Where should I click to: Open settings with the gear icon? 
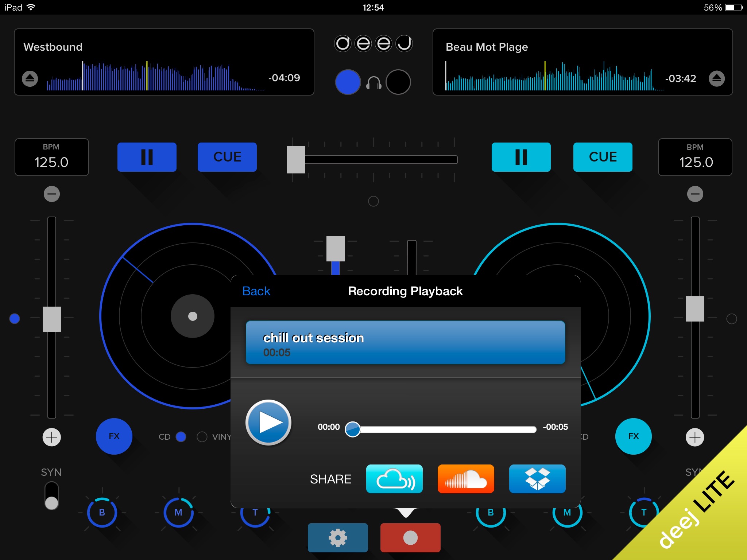(x=338, y=537)
